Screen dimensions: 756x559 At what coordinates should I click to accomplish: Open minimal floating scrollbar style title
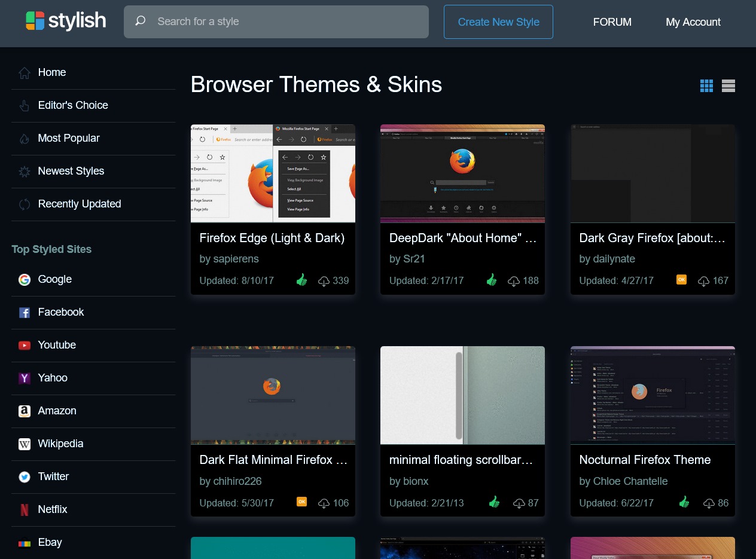461,460
